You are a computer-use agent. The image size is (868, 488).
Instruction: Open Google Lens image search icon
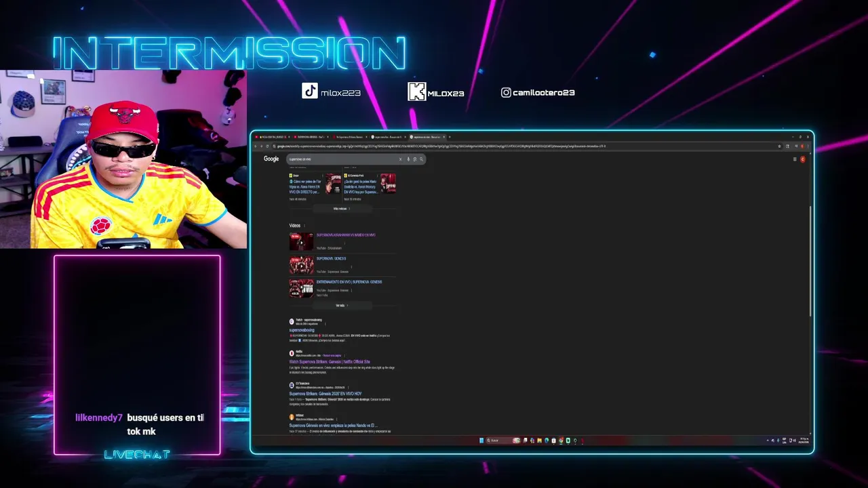[415, 159]
